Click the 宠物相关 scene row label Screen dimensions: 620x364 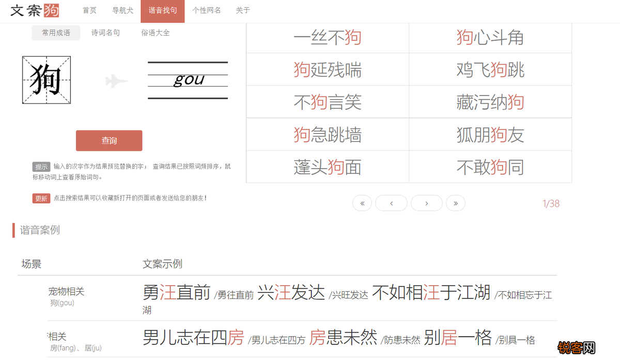[66, 292]
